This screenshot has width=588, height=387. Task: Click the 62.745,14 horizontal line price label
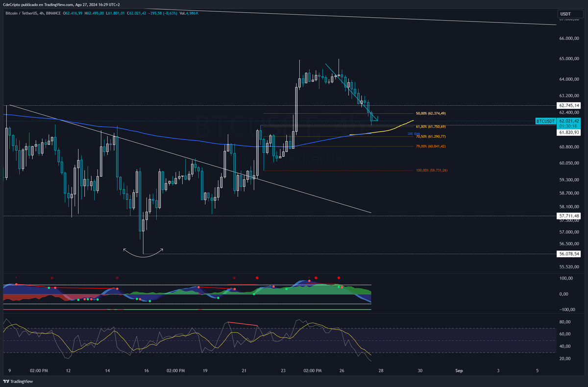point(569,105)
